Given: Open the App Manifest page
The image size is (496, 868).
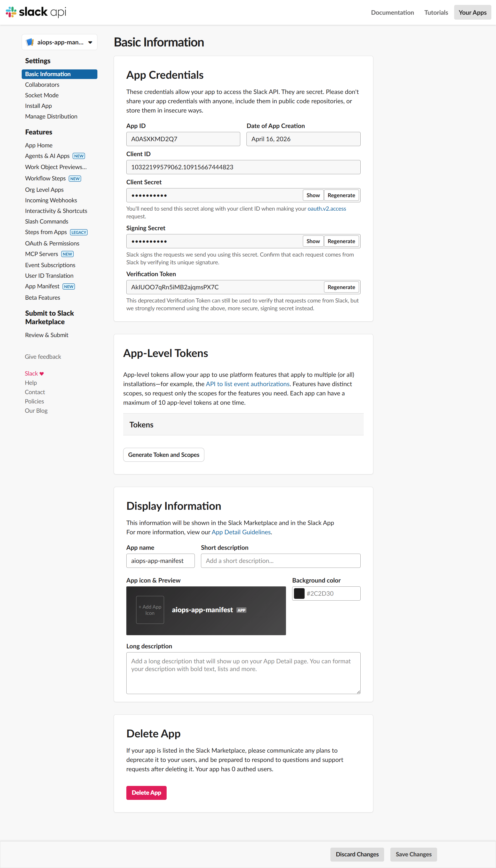Looking at the screenshot, I should 42,286.
